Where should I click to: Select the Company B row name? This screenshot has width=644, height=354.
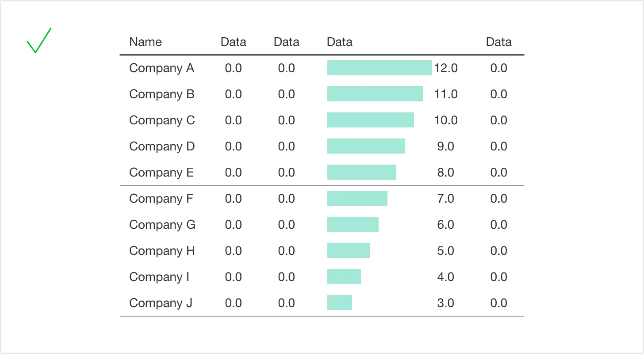[x=162, y=94]
